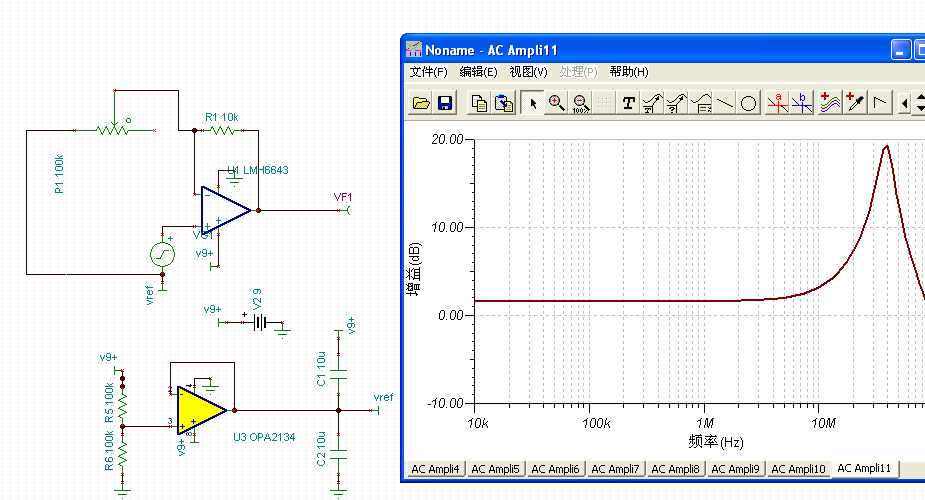
Task: Click the add curve icon
Action: pyautogui.click(x=830, y=103)
